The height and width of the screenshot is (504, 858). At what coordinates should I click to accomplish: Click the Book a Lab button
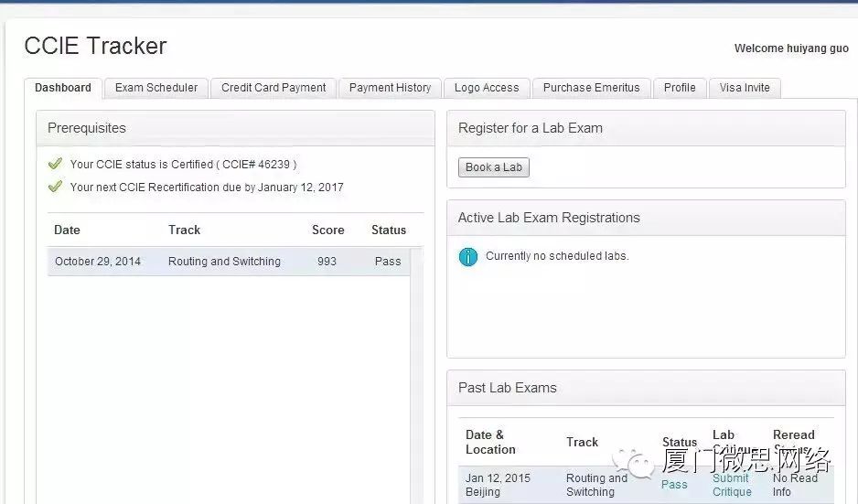[494, 167]
